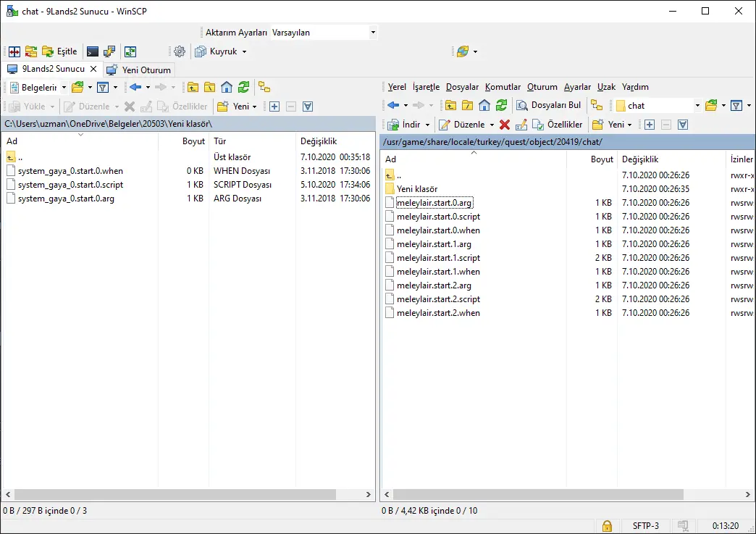Click the remote panel home directory icon
756x534 pixels.
[484, 106]
